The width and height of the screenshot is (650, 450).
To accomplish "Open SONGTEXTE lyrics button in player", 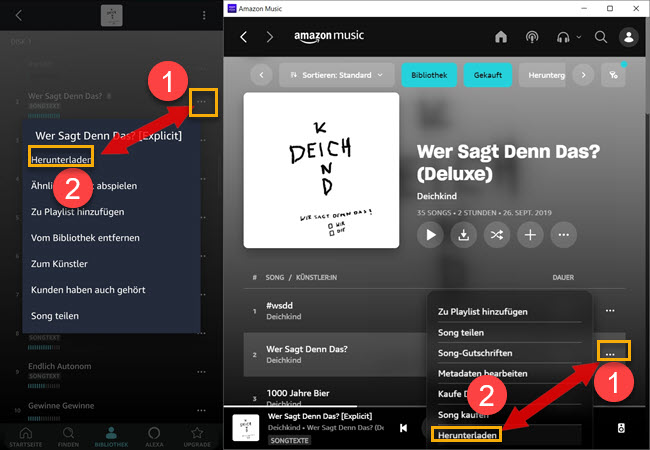I will [289, 440].
